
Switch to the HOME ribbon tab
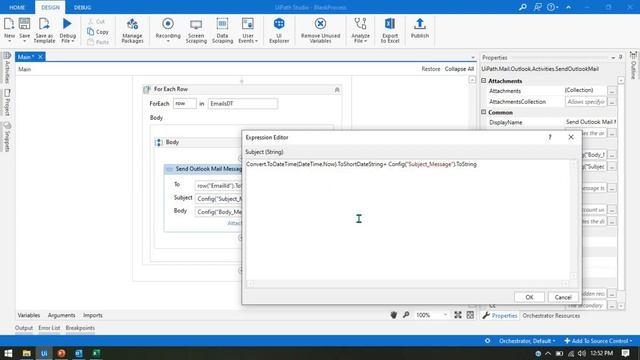[x=17, y=7]
